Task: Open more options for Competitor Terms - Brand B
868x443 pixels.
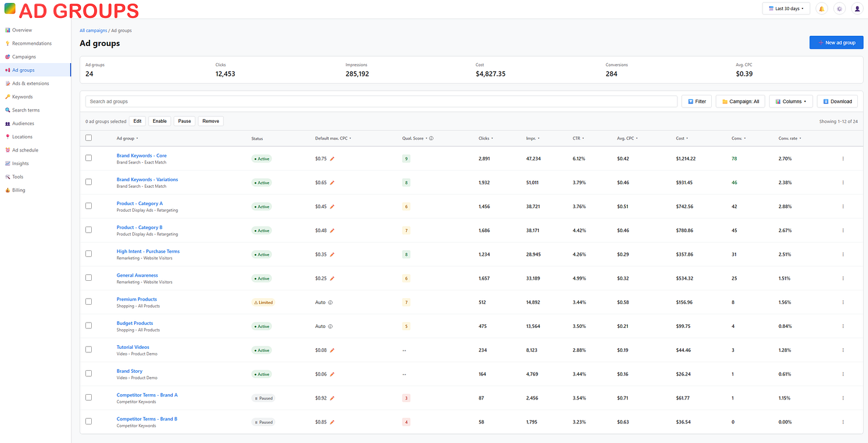Action: [x=843, y=422]
